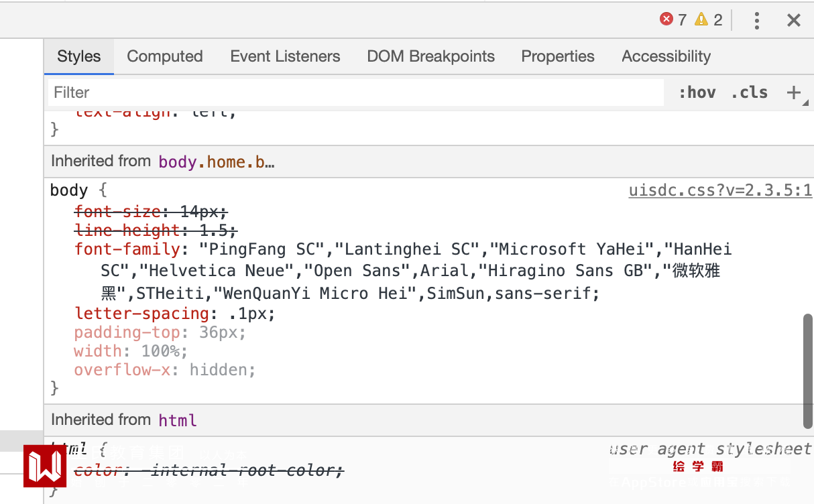Switch to the Accessibility tab
The width and height of the screenshot is (814, 504).
(666, 56)
